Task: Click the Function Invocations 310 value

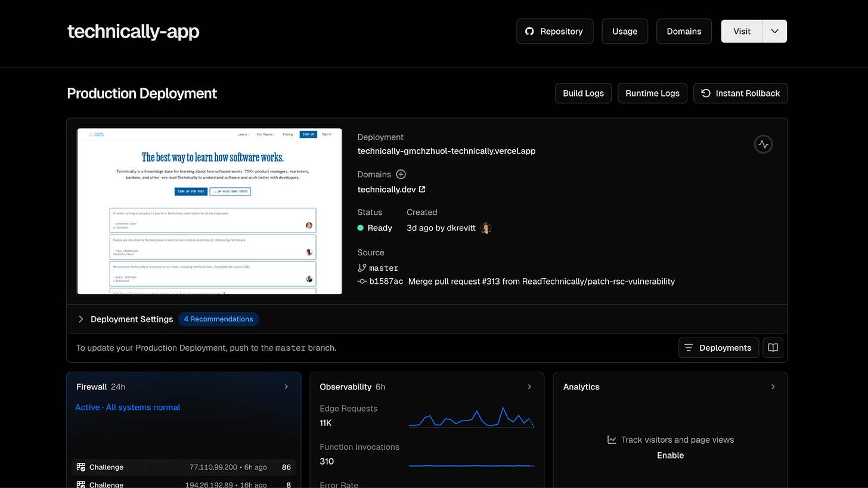Action: (327, 461)
